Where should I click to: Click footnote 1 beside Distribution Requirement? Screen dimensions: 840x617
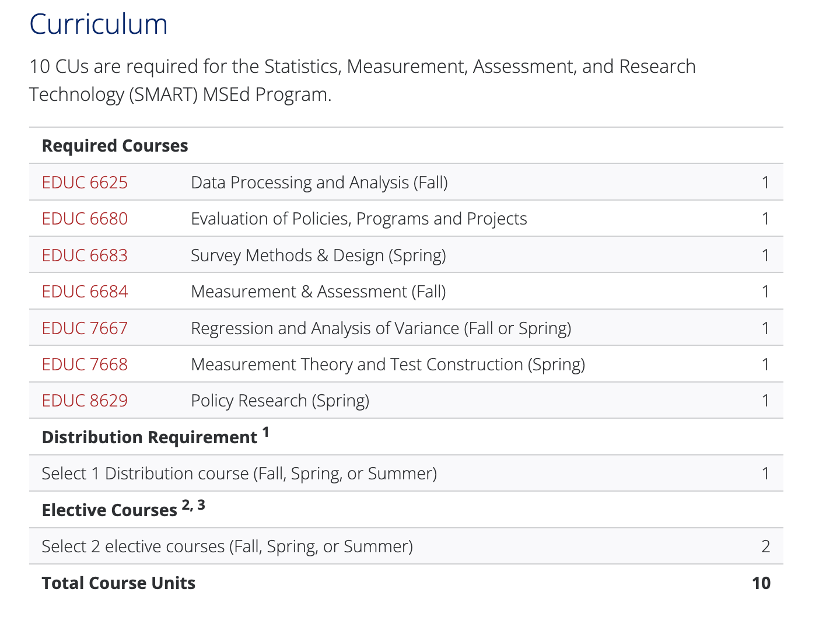pyautogui.click(x=265, y=432)
